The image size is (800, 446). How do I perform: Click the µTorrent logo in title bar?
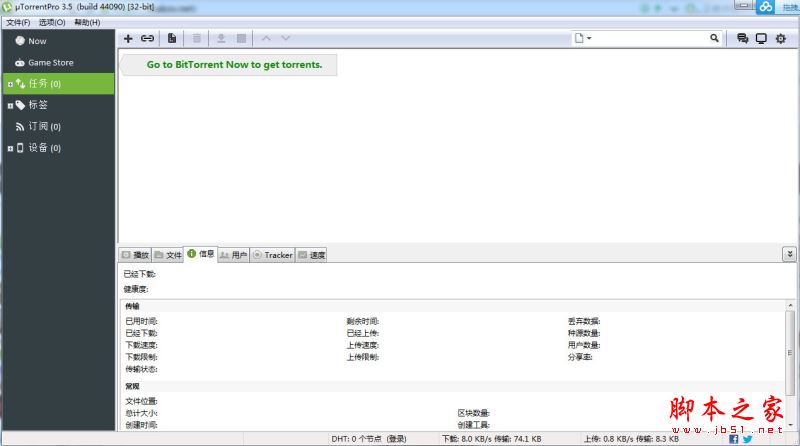(7, 7)
